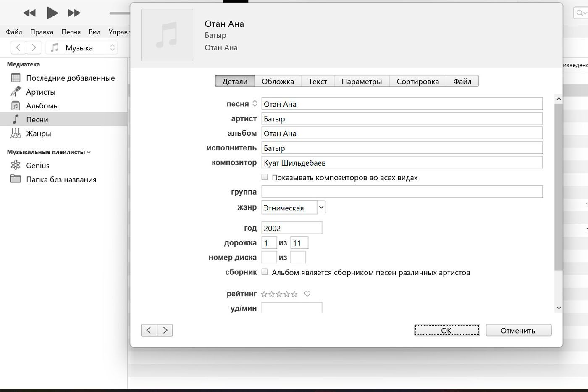Click the альбом input field

(402, 133)
